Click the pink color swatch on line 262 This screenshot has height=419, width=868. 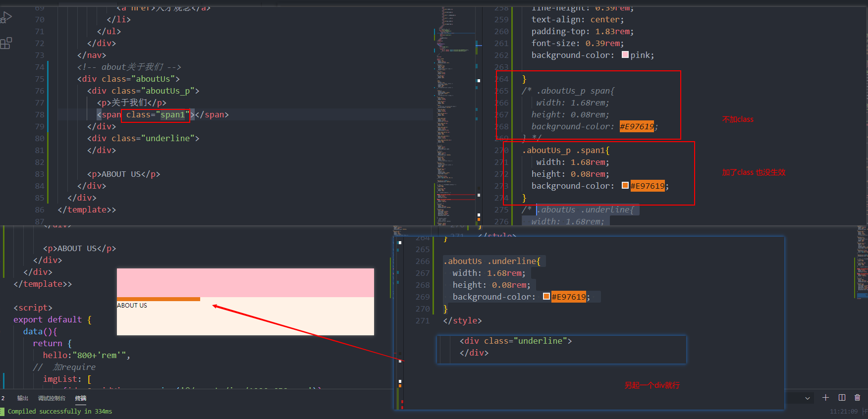625,55
